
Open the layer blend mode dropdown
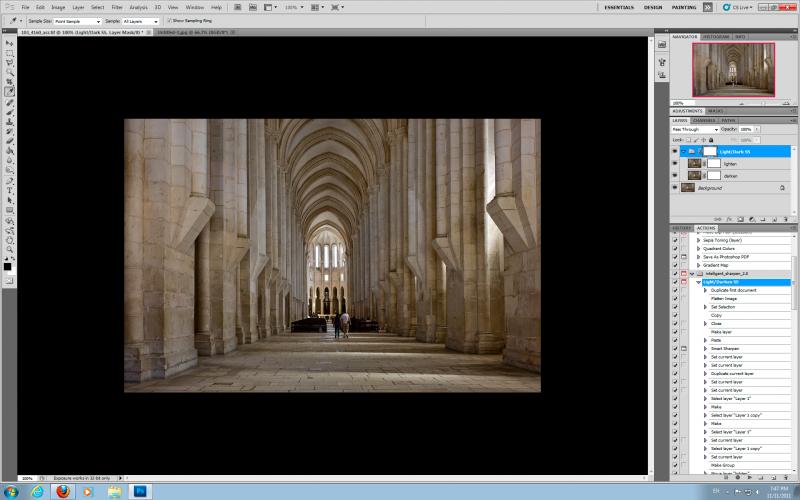(x=695, y=130)
